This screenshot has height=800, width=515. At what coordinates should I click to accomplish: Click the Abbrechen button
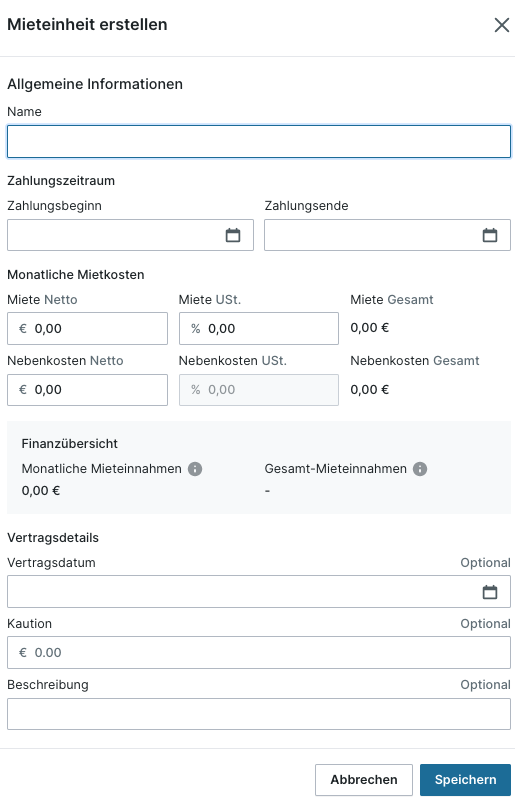point(364,780)
